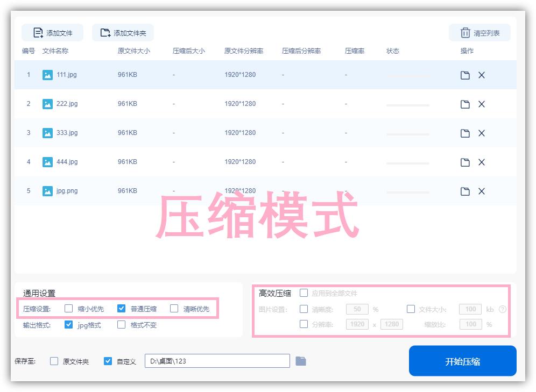Click the help question mark icon
This screenshot has height=392, width=536.
click(x=503, y=309)
